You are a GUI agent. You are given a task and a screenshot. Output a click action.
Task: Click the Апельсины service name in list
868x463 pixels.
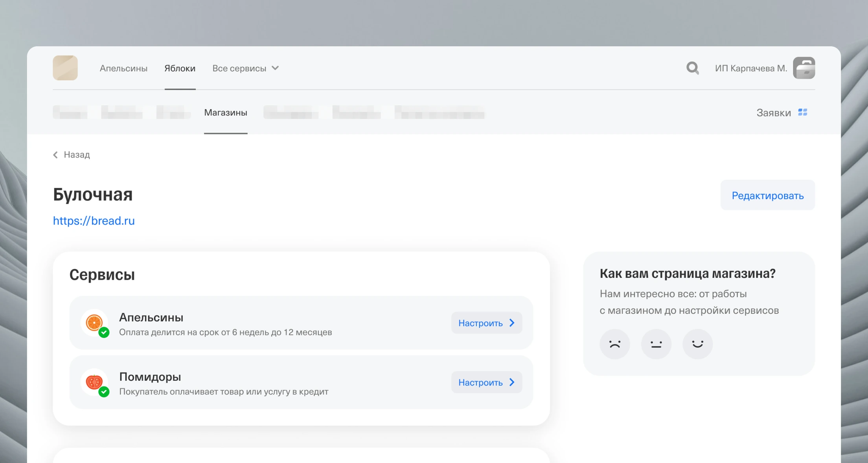point(151,318)
